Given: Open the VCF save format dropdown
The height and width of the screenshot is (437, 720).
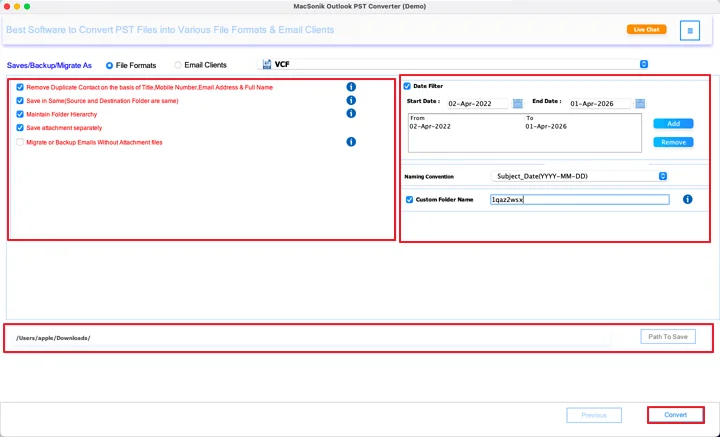Looking at the screenshot, I should (455, 64).
